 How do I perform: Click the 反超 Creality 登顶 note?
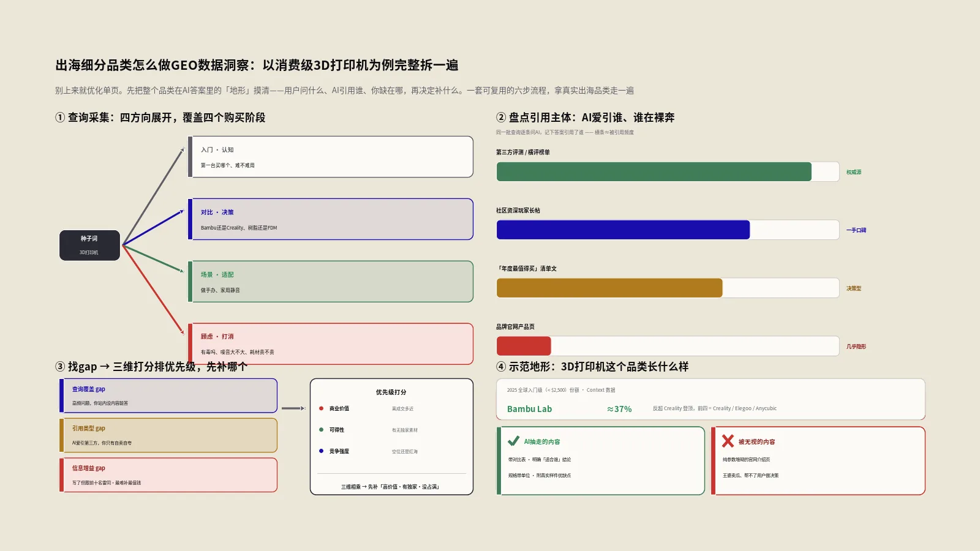[715, 408]
